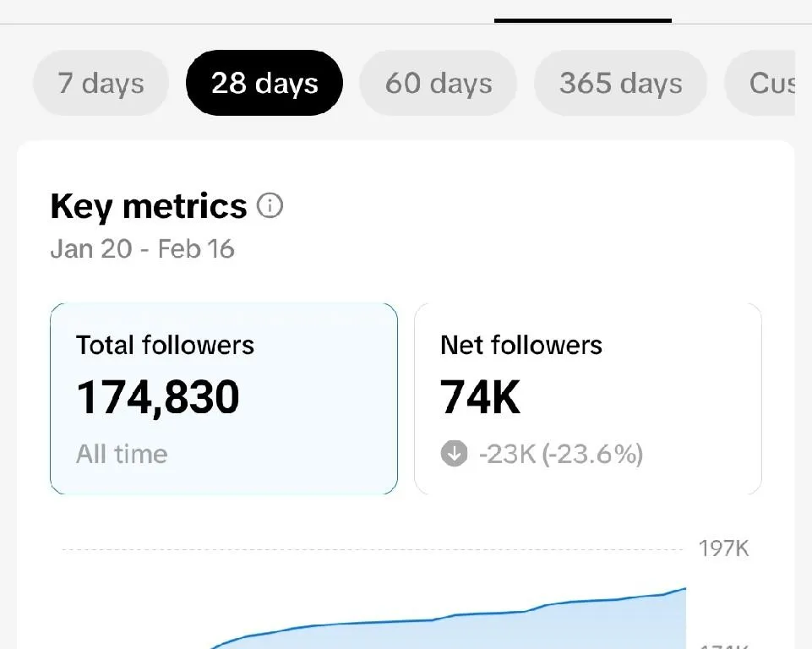Switch to the 60 days range

[439, 84]
